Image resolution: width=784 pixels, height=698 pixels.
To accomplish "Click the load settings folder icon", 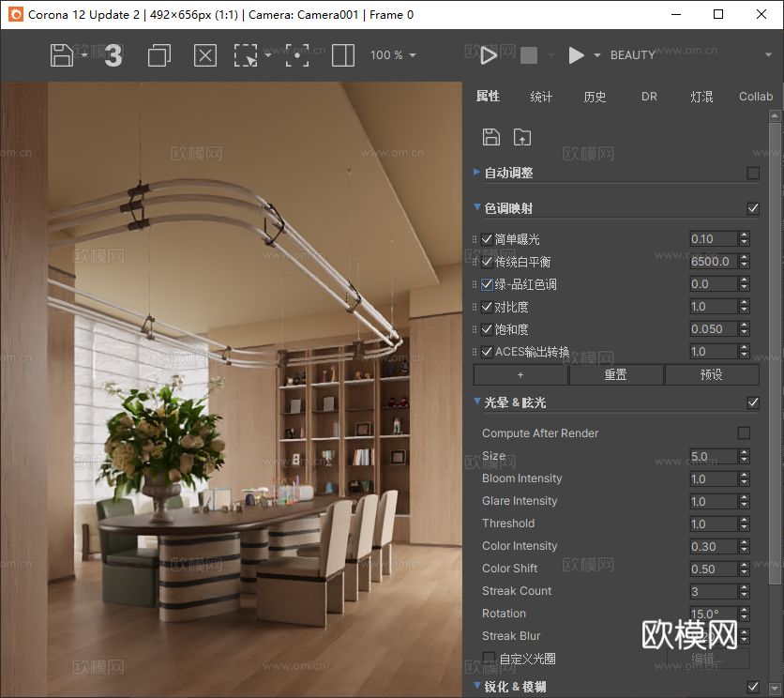I will [x=522, y=137].
